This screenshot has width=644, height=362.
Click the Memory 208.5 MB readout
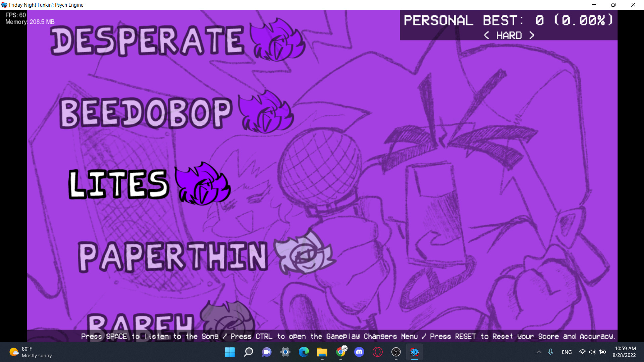[30, 22]
